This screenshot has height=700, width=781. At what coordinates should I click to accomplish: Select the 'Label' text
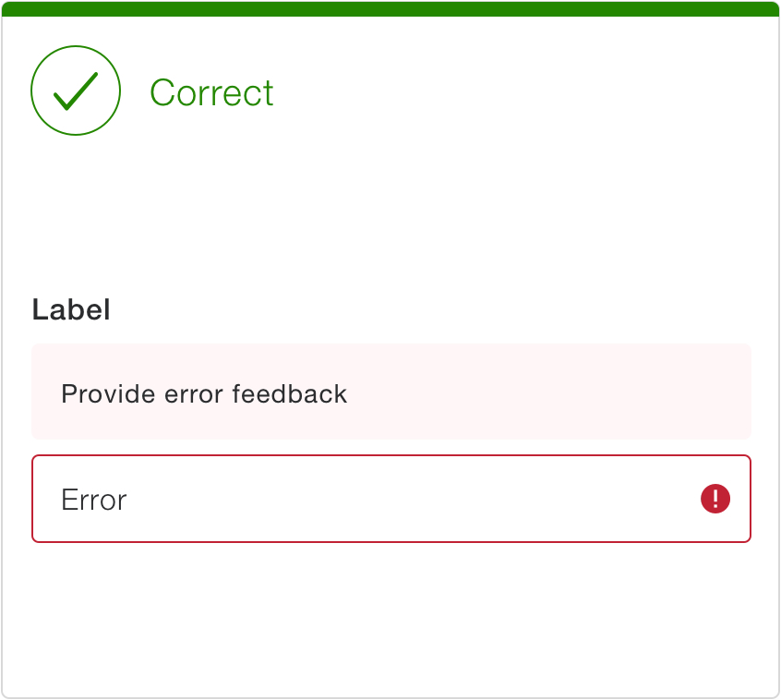coord(71,309)
